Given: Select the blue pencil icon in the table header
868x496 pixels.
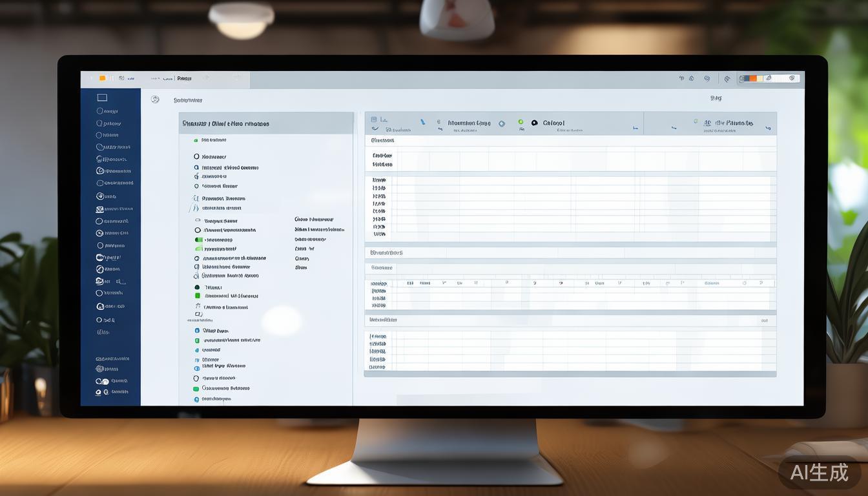Looking at the screenshot, I should [x=422, y=121].
